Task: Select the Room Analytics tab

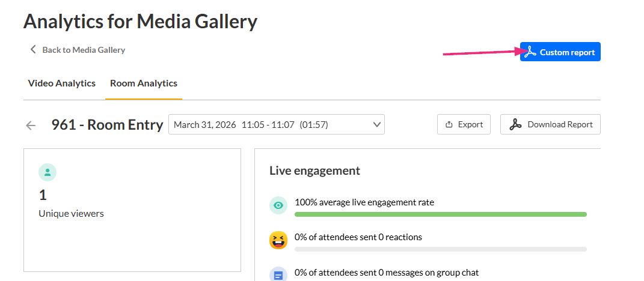Action: point(144,83)
